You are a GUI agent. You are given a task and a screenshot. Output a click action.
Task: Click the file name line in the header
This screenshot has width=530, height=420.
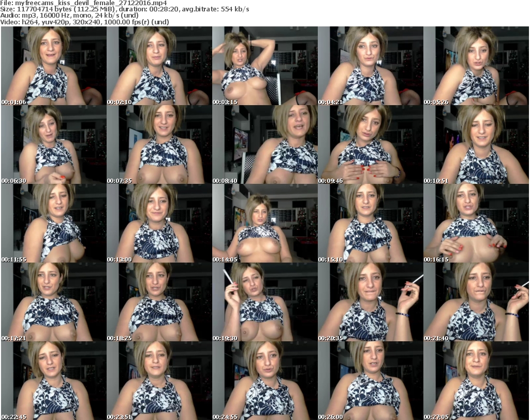(x=83, y=3)
